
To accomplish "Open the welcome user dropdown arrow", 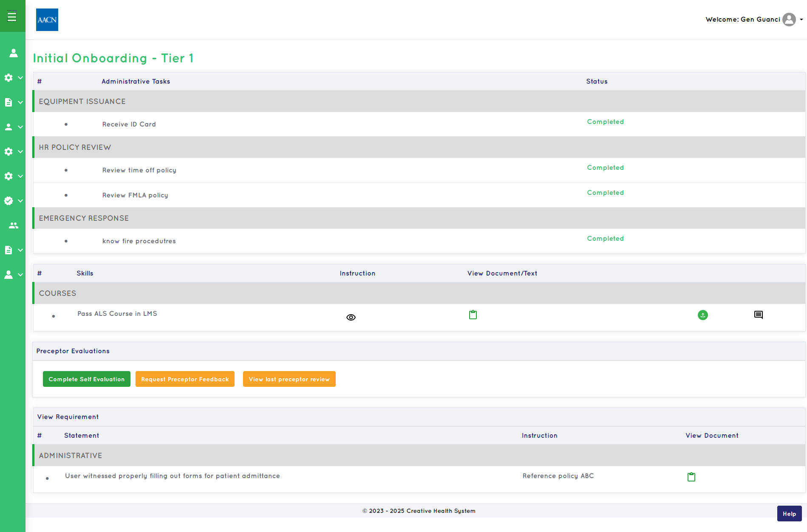I will (x=801, y=20).
